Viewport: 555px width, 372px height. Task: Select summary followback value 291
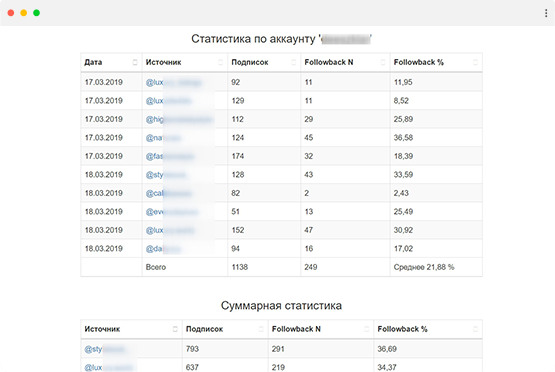click(278, 349)
